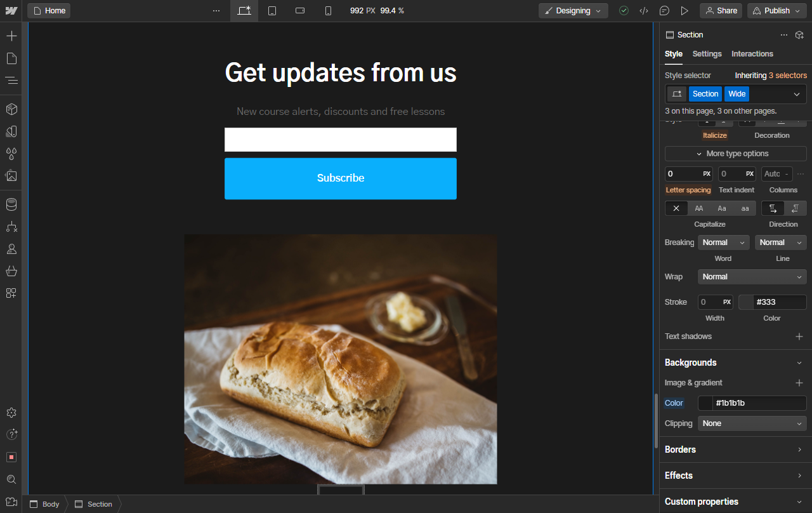This screenshot has width=812, height=513.
Task: Open the Clipping dropdown
Action: (752, 423)
